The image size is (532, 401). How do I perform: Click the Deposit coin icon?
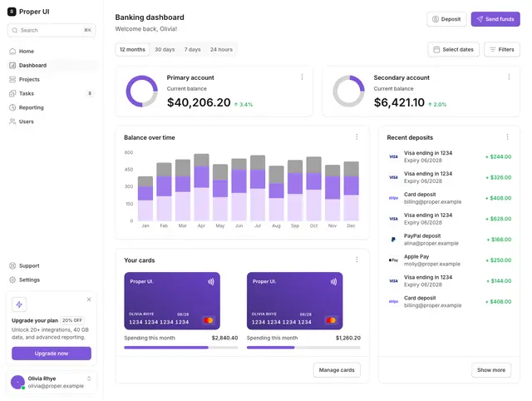point(436,19)
